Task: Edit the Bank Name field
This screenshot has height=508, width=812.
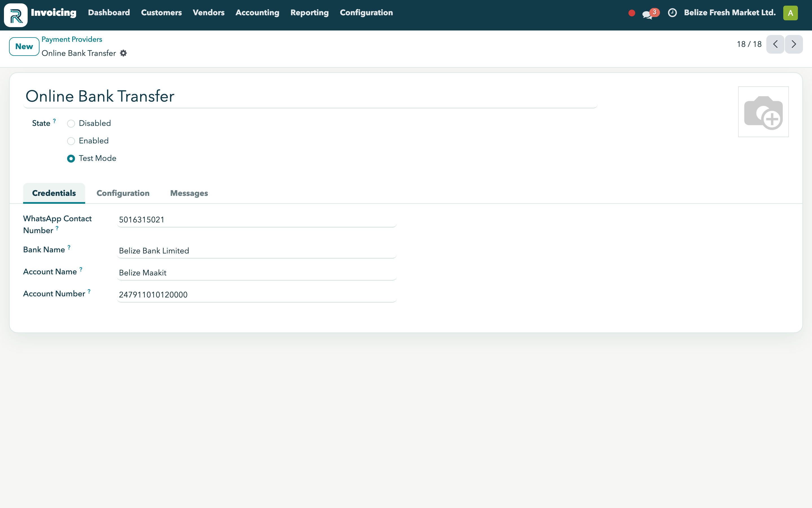Action: coord(257,251)
